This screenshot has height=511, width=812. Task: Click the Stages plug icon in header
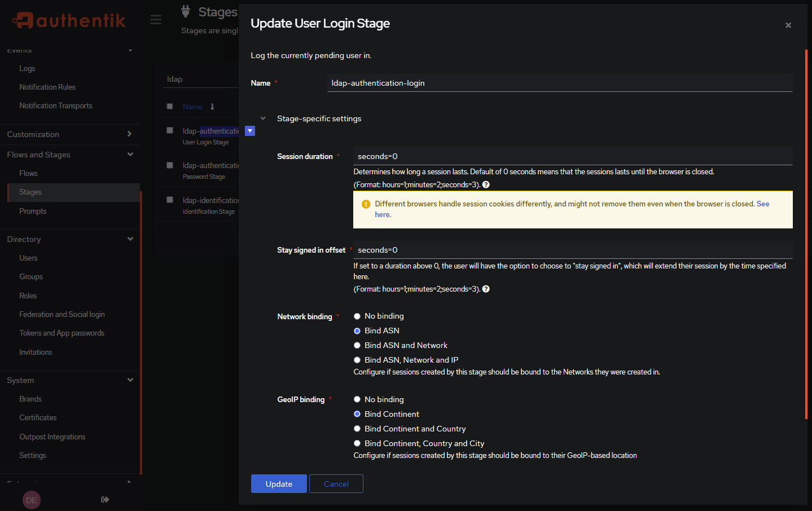click(x=185, y=10)
